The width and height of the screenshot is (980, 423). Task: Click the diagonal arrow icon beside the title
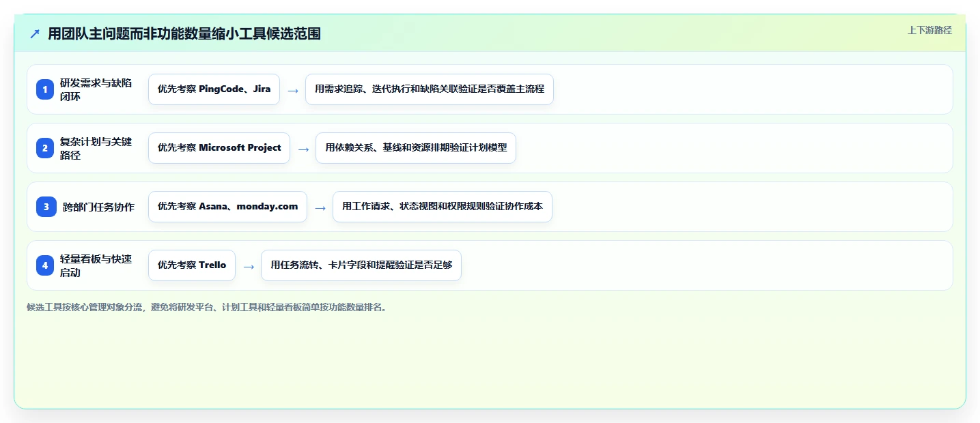pyautogui.click(x=35, y=34)
